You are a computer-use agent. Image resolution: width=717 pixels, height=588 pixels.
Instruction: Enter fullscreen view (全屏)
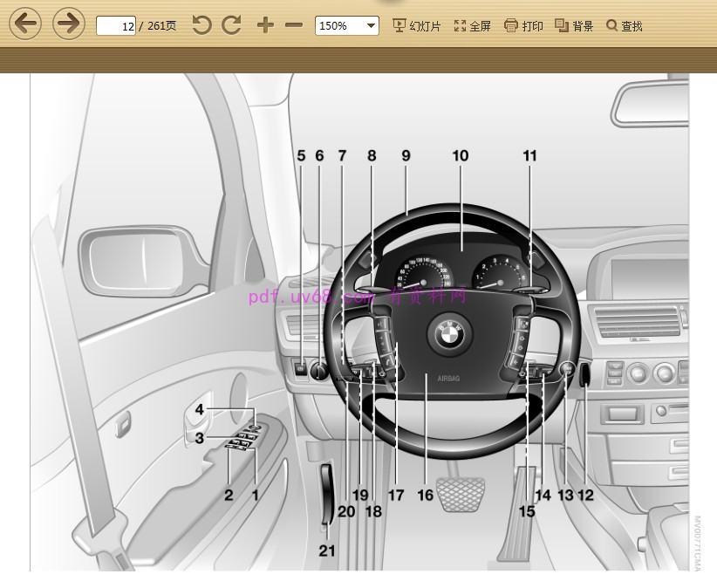pyautogui.click(x=472, y=26)
